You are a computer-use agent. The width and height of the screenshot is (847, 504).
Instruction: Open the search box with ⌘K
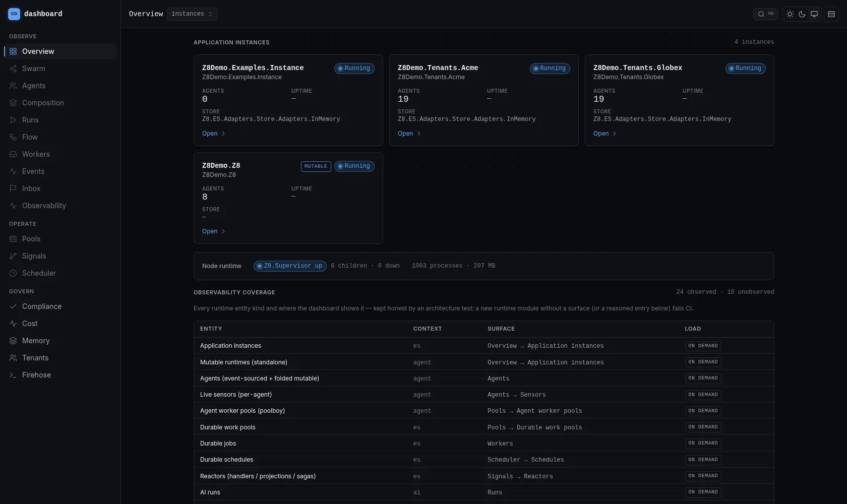765,14
